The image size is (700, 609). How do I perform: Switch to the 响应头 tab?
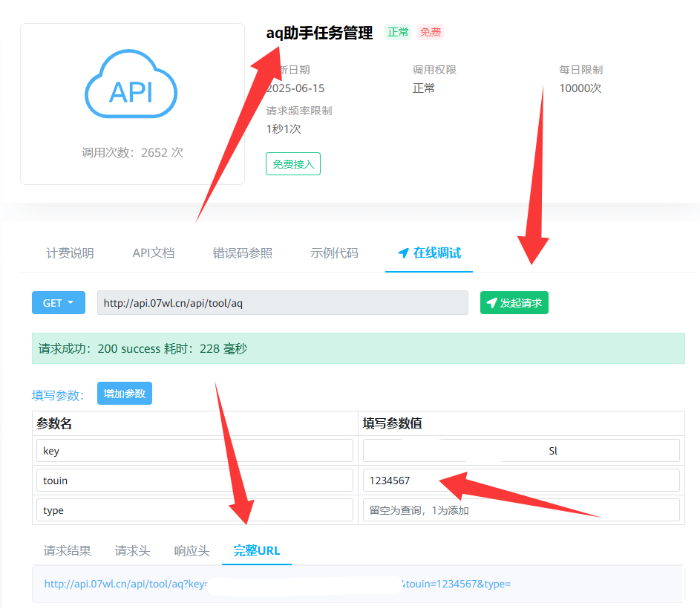point(192,550)
